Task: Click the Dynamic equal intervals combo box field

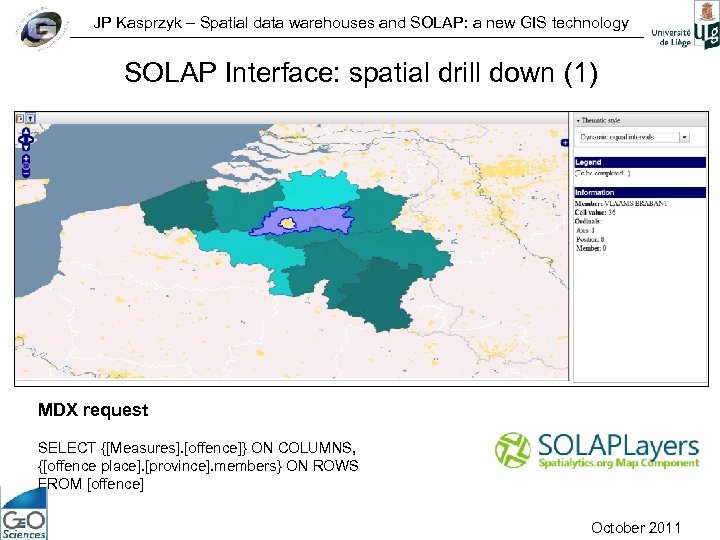Action: (628, 137)
